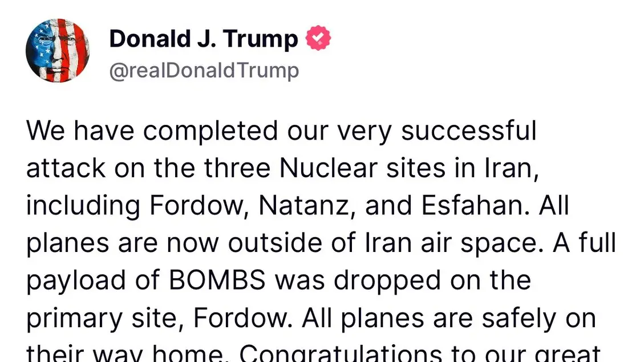Click the word Congratulations in the last visible line

(341, 353)
